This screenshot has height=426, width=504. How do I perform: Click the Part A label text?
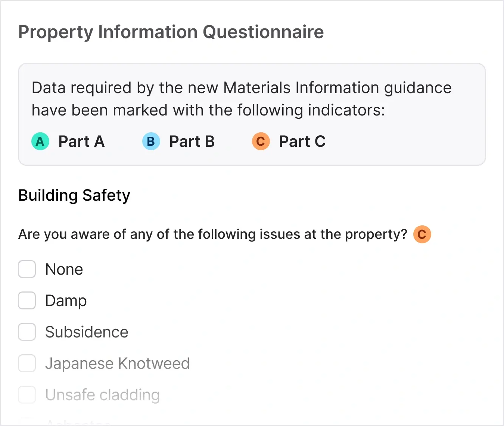[x=82, y=141]
